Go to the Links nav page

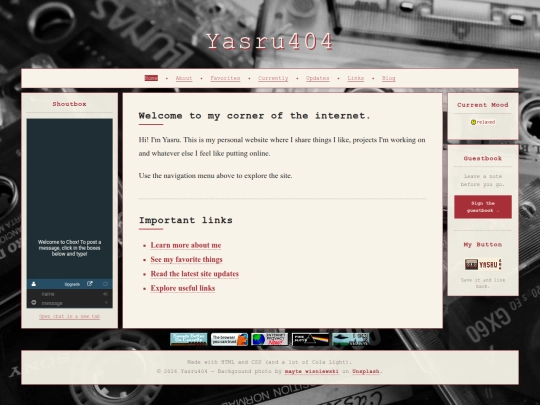356,78
